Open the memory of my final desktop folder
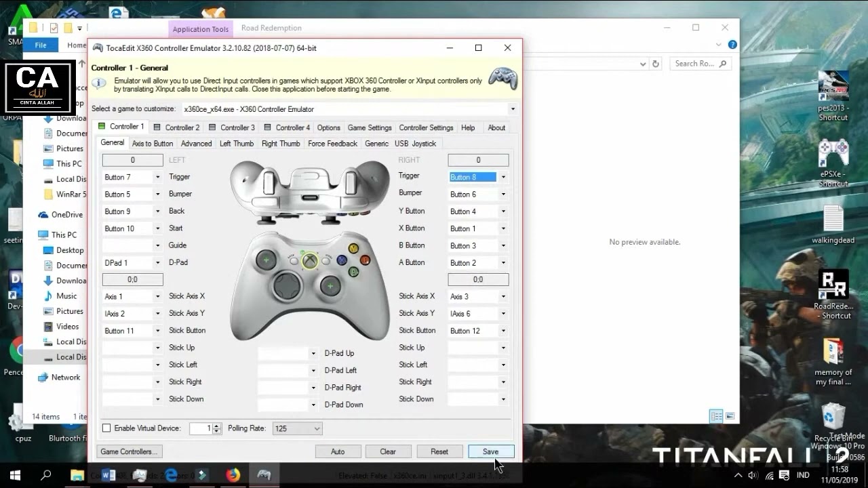This screenshot has width=868, height=488. 833,363
